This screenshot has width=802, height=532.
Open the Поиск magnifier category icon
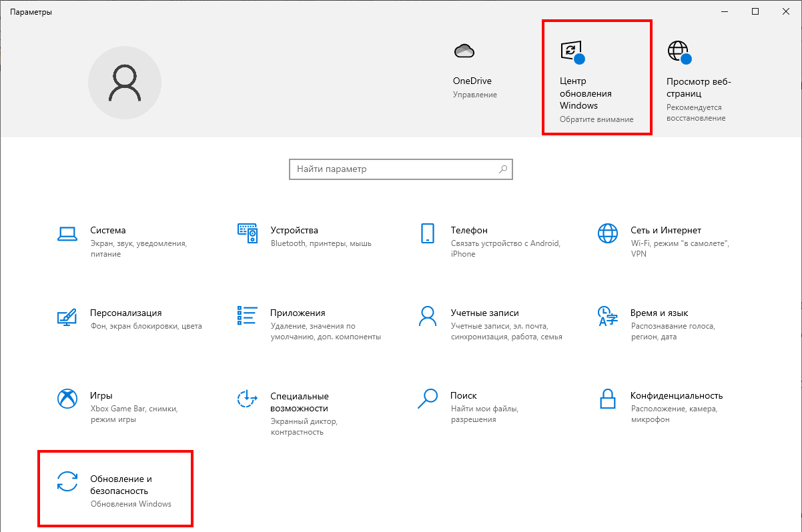(x=428, y=399)
